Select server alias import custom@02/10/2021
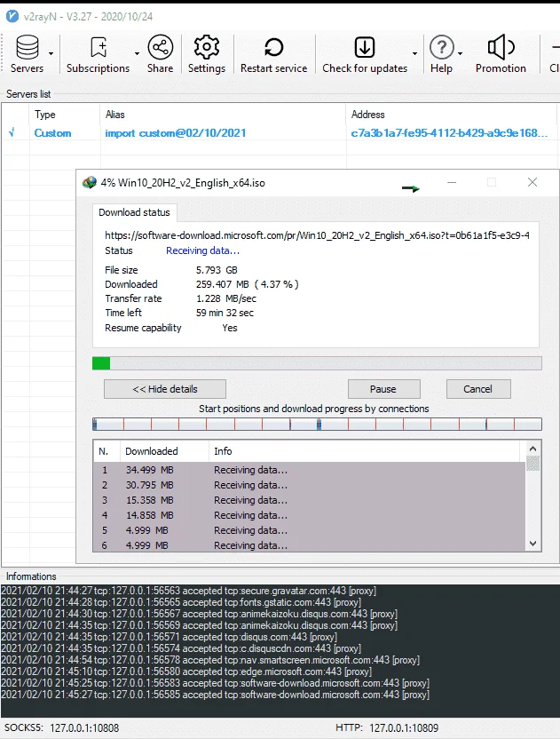Image resolution: width=560 pixels, height=739 pixels. pos(176,133)
